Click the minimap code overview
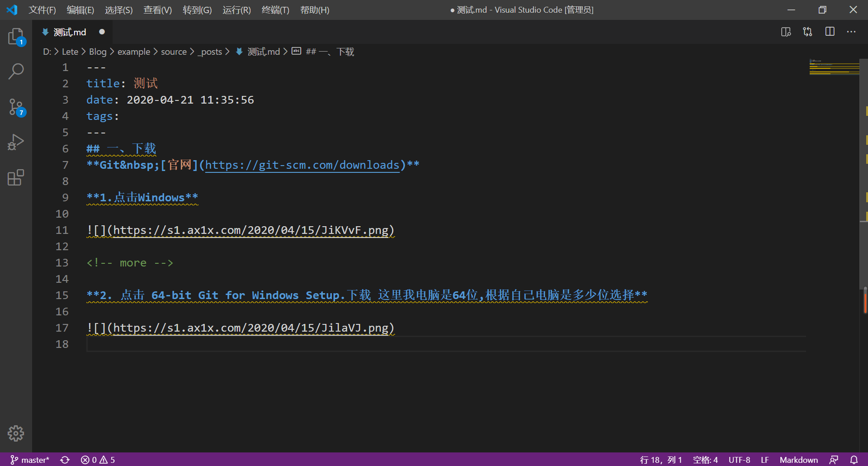Image resolution: width=868 pixels, height=466 pixels. [x=834, y=68]
